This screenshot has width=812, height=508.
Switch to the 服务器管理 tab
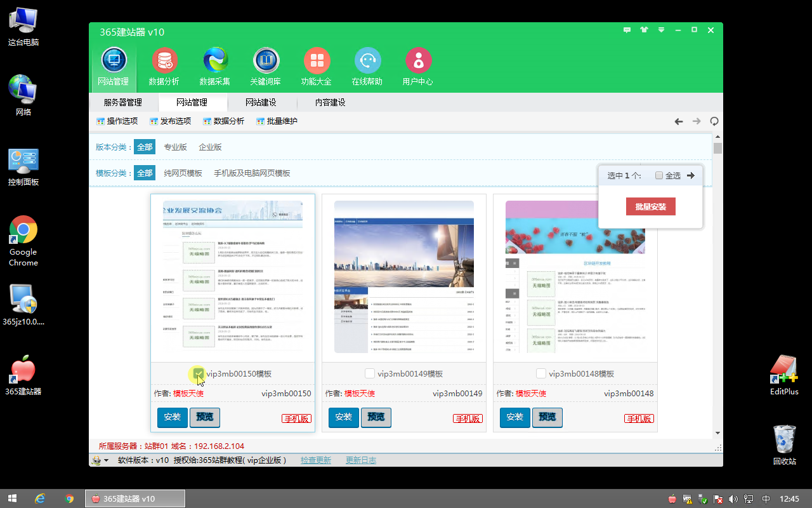122,102
